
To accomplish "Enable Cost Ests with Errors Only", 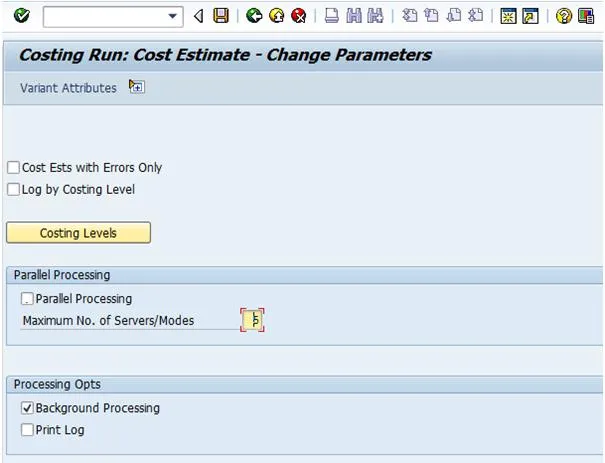I will point(14,167).
